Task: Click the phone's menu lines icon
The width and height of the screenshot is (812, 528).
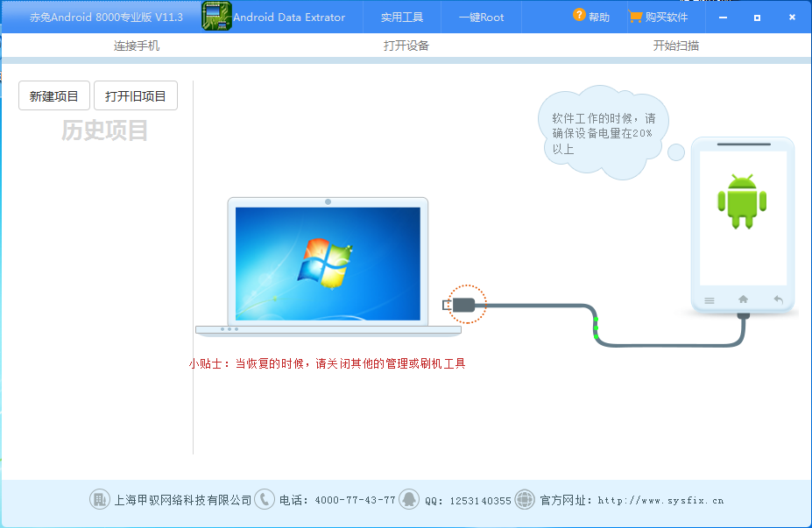Action: click(710, 300)
